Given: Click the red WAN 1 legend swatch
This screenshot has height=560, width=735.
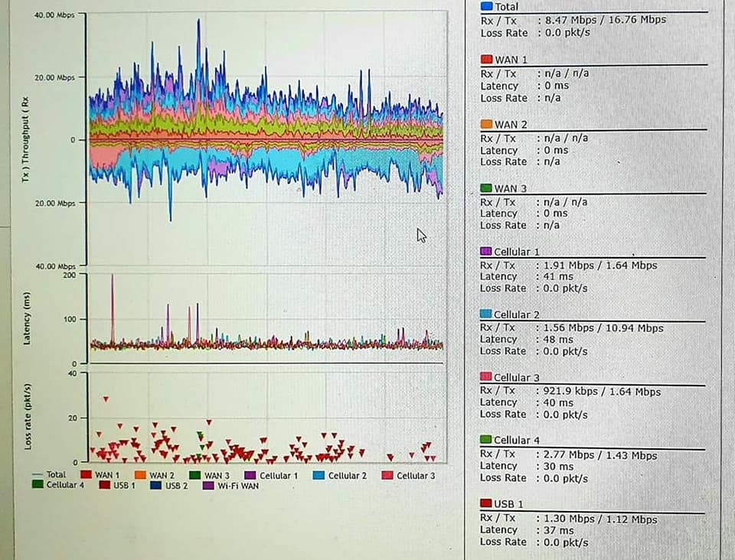Looking at the screenshot, I should (x=86, y=475).
